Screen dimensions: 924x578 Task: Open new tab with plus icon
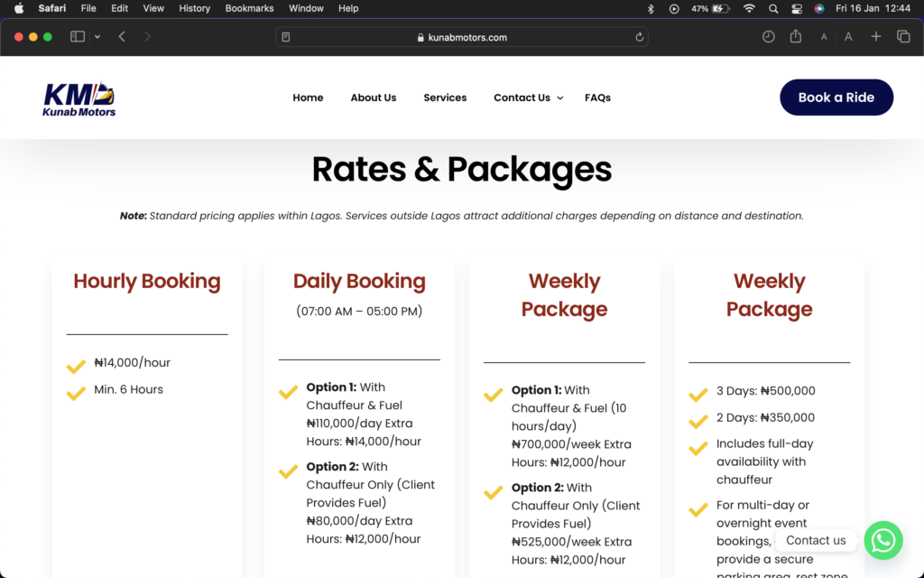[x=875, y=37]
